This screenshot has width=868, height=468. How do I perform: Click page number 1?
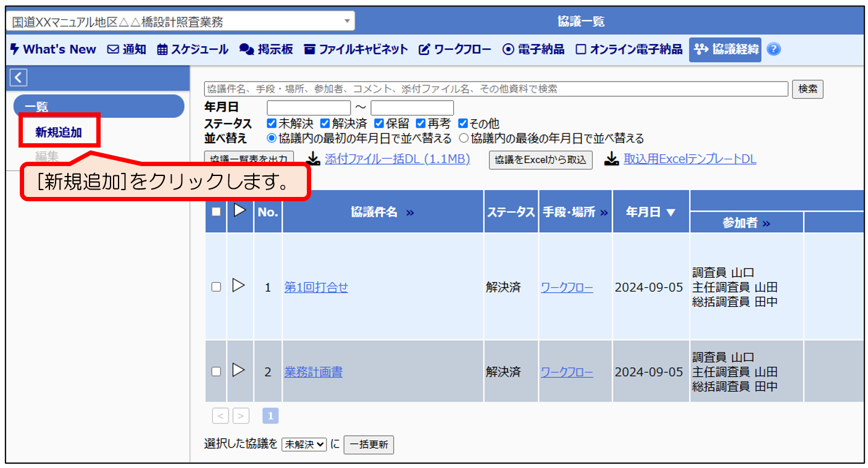pyautogui.click(x=270, y=416)
